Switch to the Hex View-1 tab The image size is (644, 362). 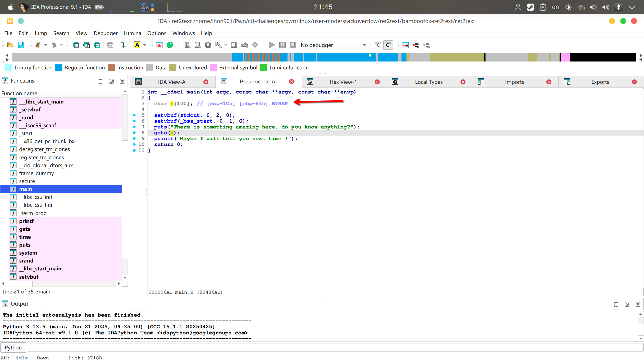(x=343, y=82)
